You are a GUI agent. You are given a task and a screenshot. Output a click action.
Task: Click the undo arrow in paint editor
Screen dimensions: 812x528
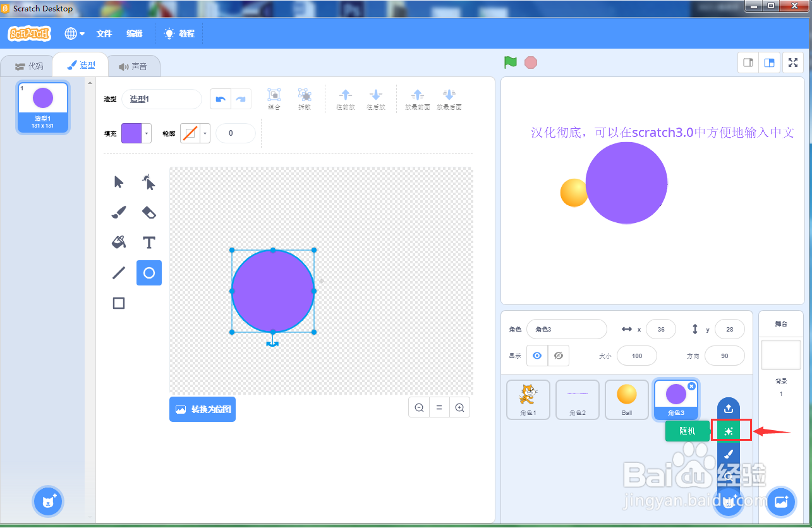[221, 99]
